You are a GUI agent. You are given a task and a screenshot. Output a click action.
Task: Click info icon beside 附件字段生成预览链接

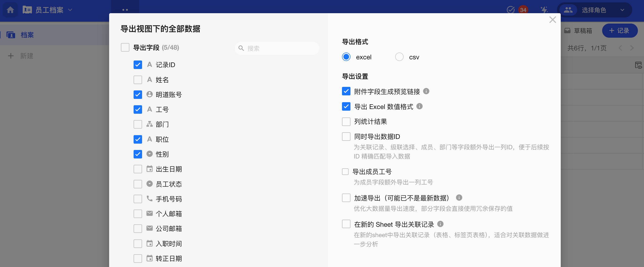click(x=426, y=91)
